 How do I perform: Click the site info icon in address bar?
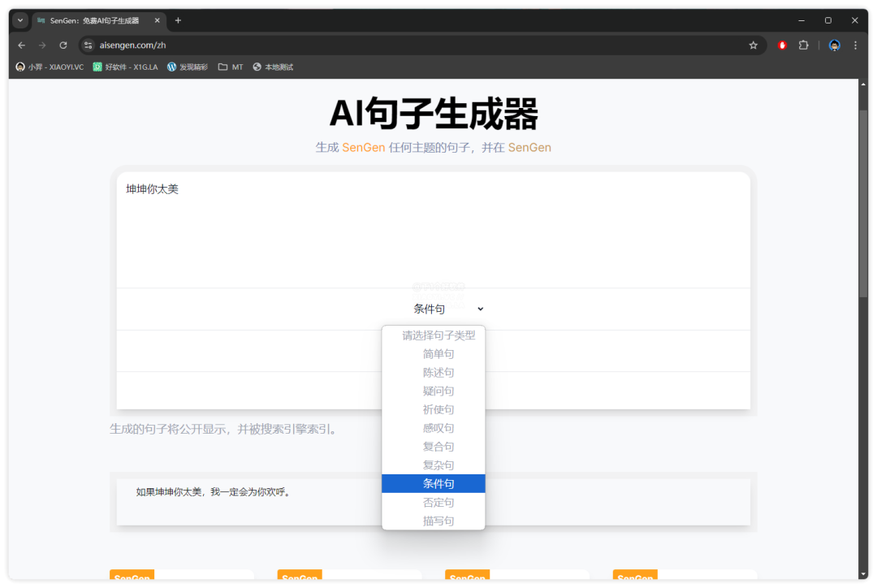89,45
